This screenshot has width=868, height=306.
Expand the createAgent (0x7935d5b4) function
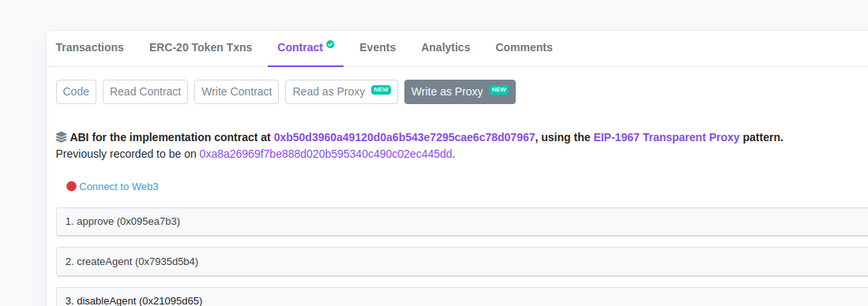click(462, 262)
